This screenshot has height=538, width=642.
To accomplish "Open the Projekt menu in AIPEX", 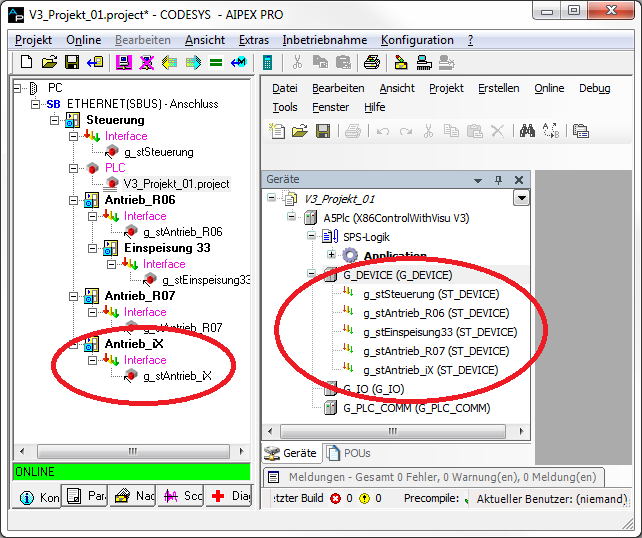I will pyautogui.click(x=33, y=40).
